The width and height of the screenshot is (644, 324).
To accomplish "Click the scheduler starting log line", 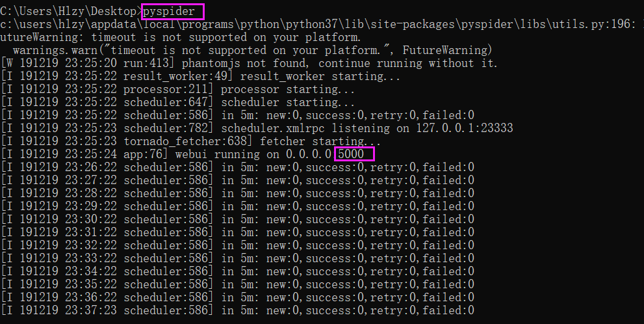I will [x=178, y=102].
